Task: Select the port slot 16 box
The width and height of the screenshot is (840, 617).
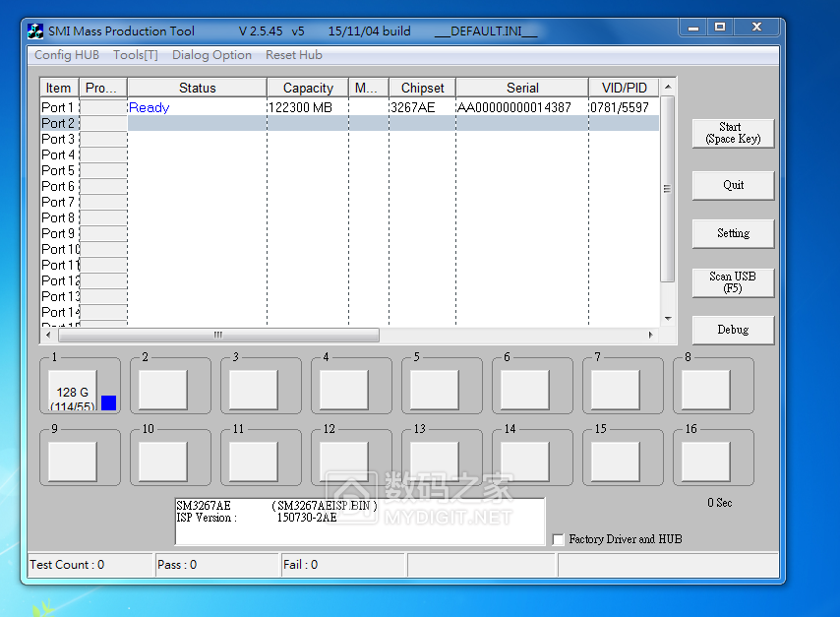Action: click(705, 462)
